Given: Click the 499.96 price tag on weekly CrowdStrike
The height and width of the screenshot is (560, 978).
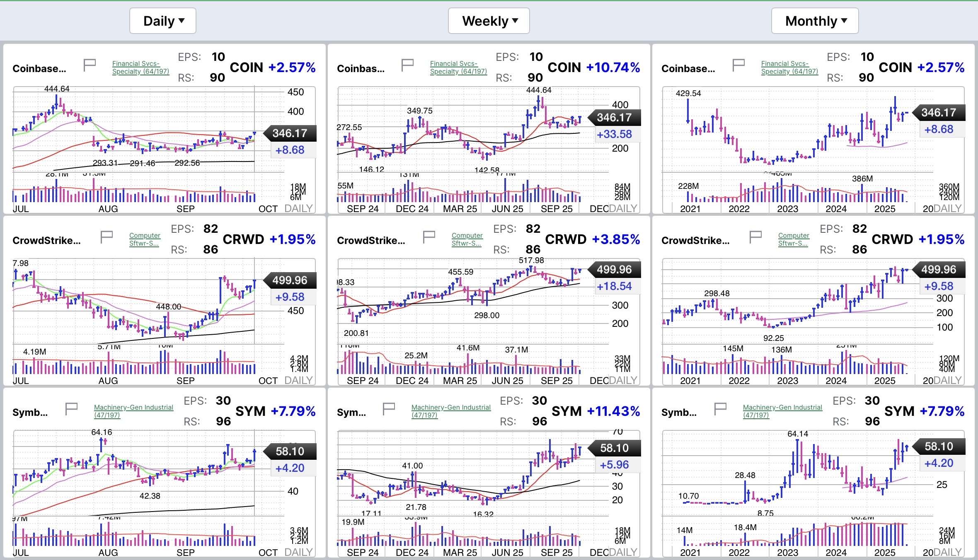Looking at the screenshot, I should point(614,270).
